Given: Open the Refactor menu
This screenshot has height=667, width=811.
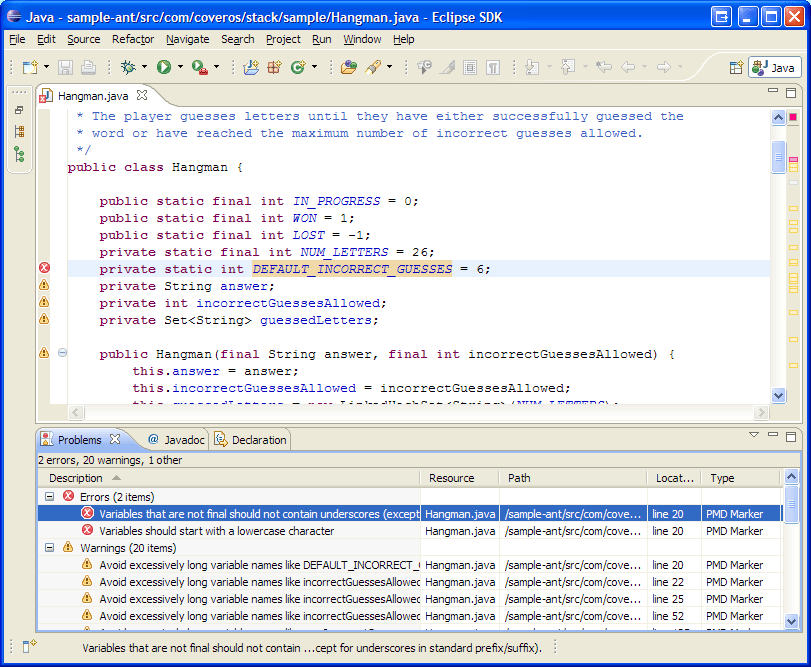Looking at the screenshot, I should click(x=133, y=39).
